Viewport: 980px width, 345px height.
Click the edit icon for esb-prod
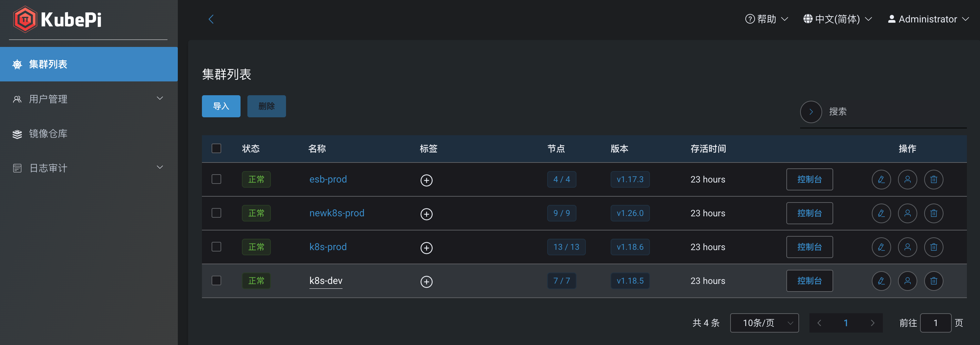tap(881, 179)
